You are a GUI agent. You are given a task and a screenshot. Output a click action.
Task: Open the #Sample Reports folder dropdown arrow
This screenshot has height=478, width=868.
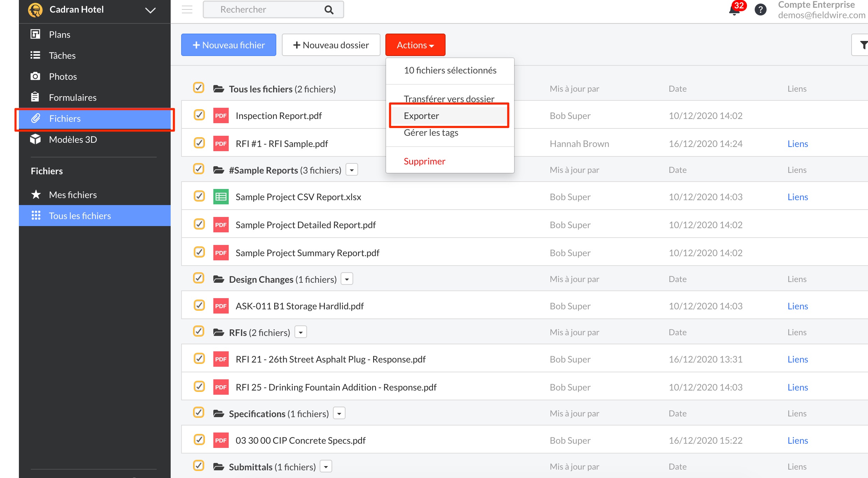pos(352,170)
